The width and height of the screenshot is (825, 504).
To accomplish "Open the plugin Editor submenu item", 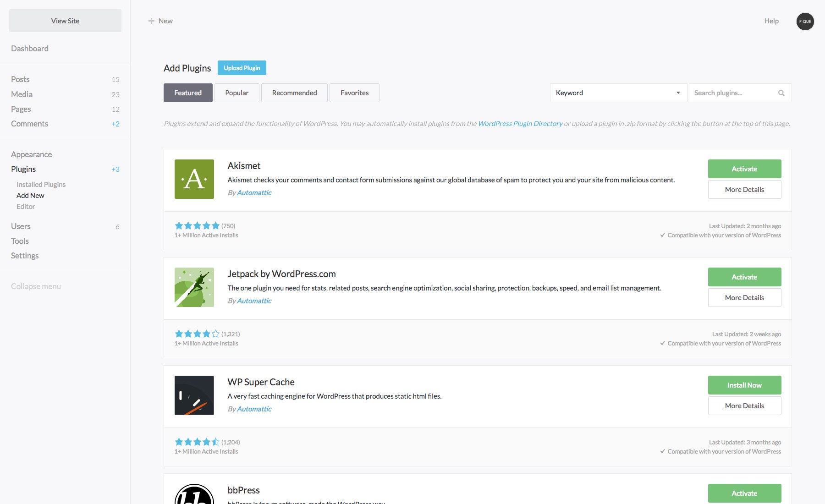I will 26,207.
